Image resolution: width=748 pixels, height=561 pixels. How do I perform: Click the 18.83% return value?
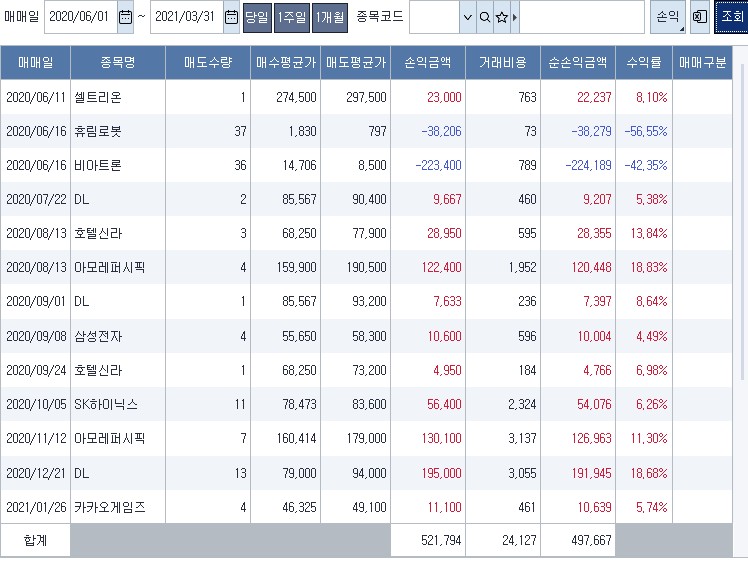[649, 267]
